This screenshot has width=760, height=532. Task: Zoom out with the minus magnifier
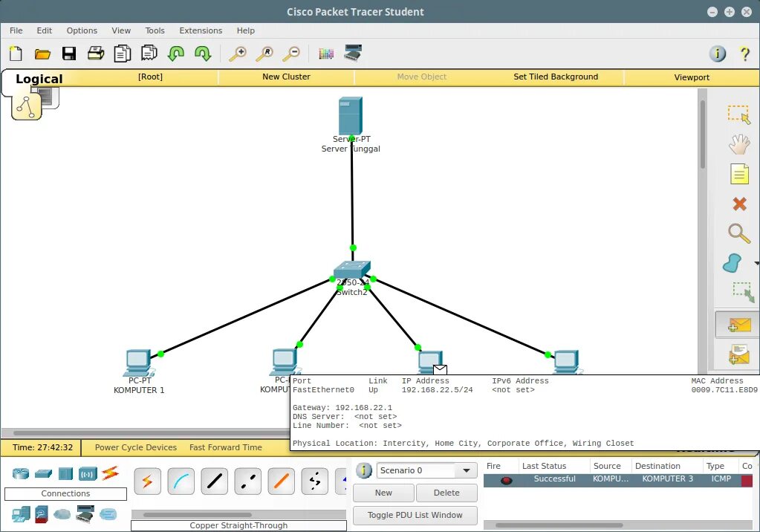pyautogui.click(x=291, y=53)
